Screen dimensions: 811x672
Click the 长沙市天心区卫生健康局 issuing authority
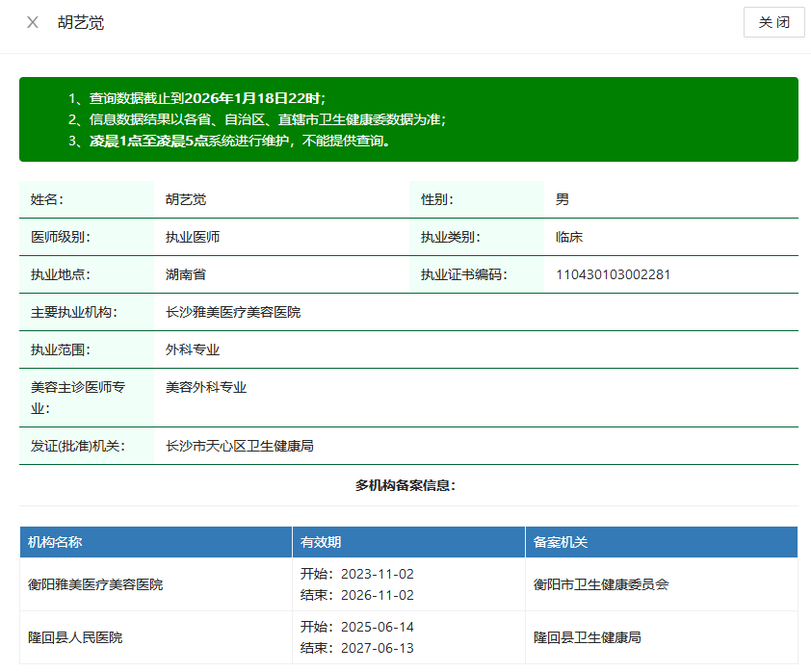point(240,446)
